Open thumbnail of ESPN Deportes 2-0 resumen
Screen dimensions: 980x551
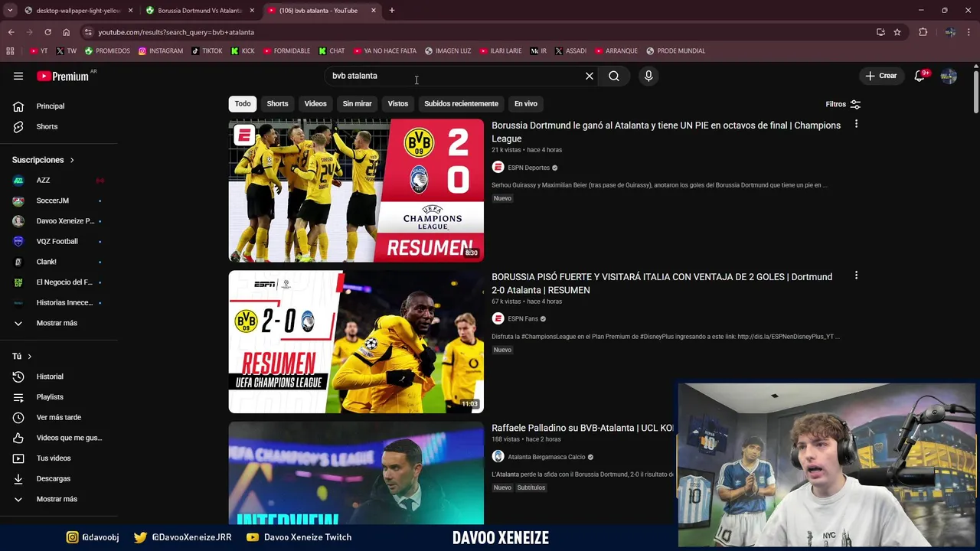click(x=356, y=191)
